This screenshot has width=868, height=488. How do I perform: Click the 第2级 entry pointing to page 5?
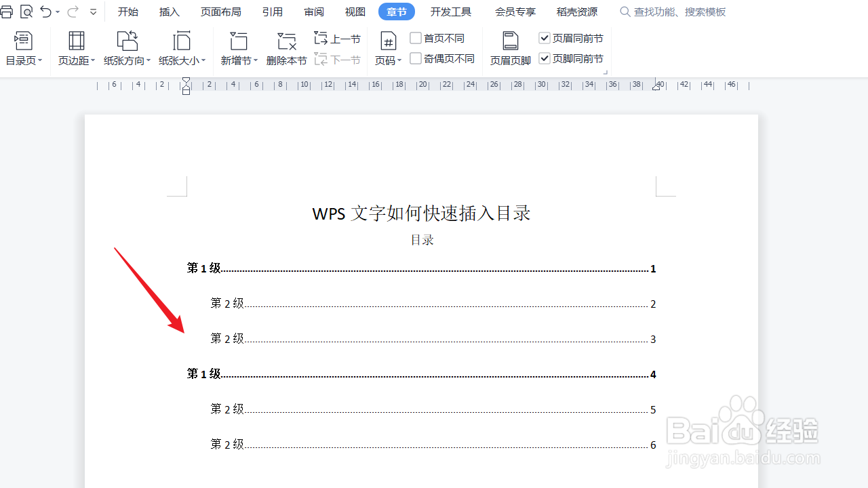[x=433, y=409]
